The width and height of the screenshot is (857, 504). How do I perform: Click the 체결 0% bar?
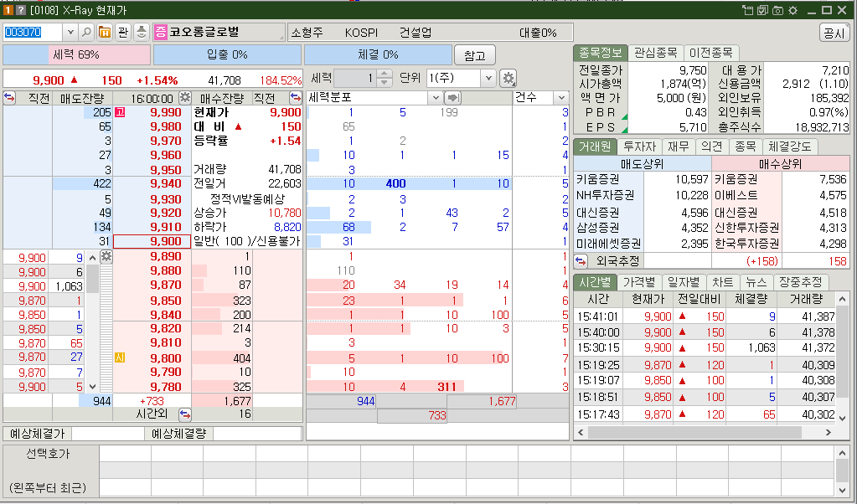pos(378,54)
